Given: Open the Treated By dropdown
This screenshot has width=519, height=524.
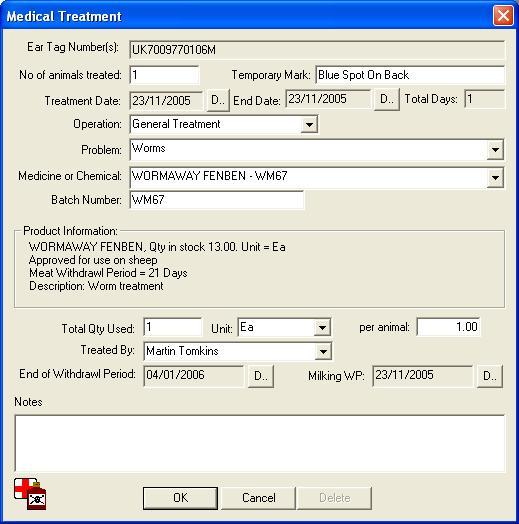Looking at the screenshot, I should [x=323, y=351].
